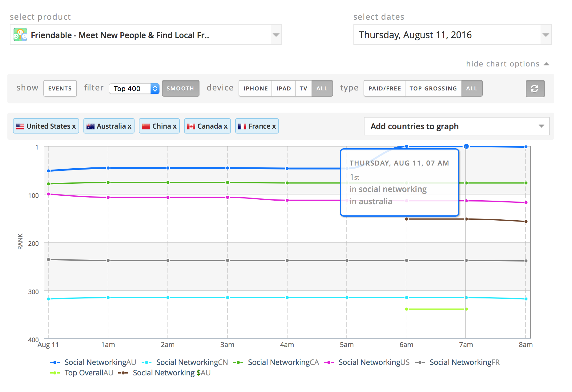
Task: Toggle Social Networking $AU legend series
Action: tap(164, 373)
